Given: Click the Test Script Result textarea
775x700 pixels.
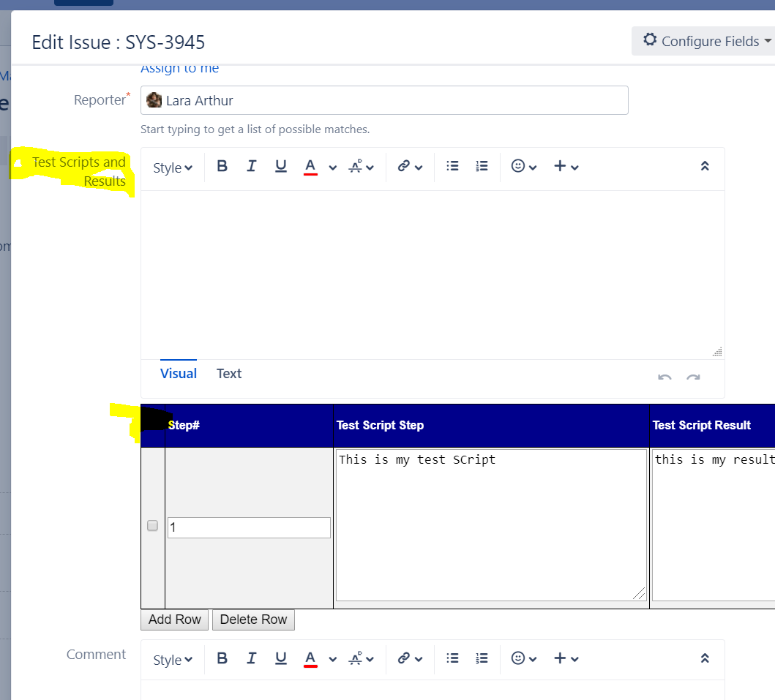Looking at the screenshot, I should coord(714,524).
